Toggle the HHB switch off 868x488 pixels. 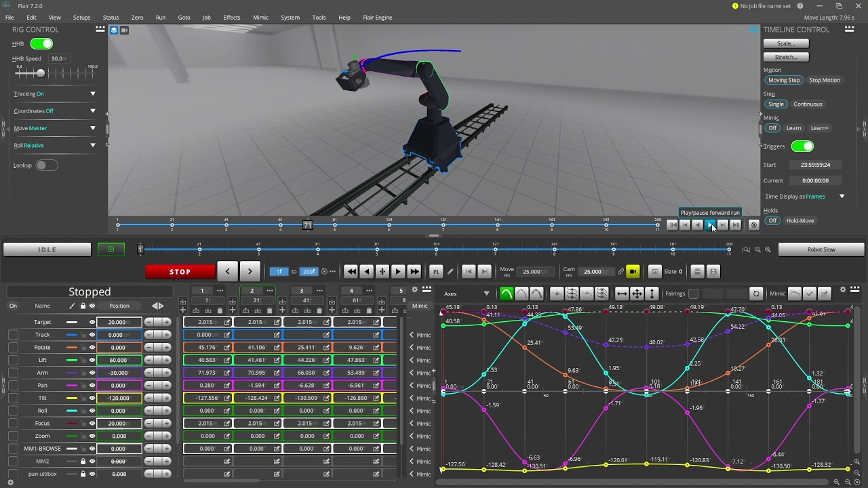click(x=41, y=43)
